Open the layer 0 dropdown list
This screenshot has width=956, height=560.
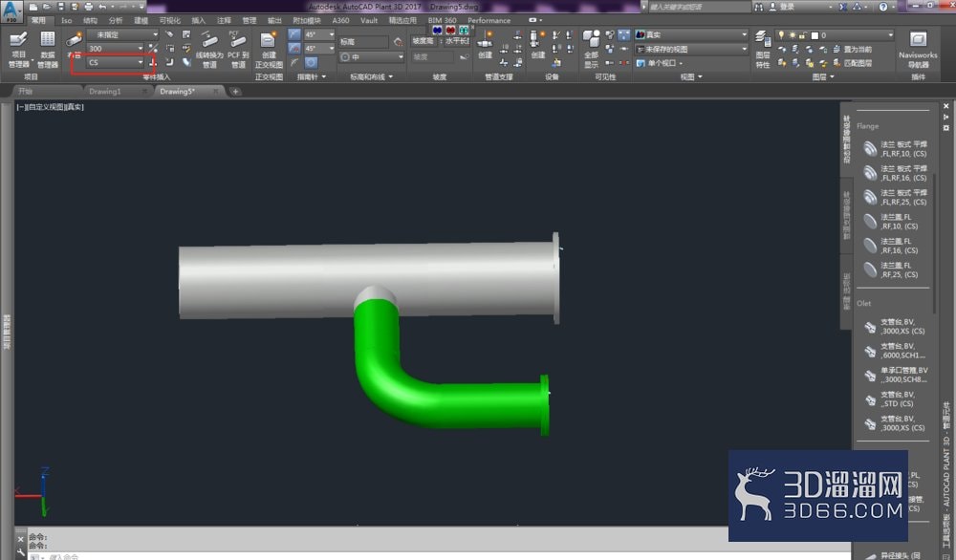coord(834,35)
